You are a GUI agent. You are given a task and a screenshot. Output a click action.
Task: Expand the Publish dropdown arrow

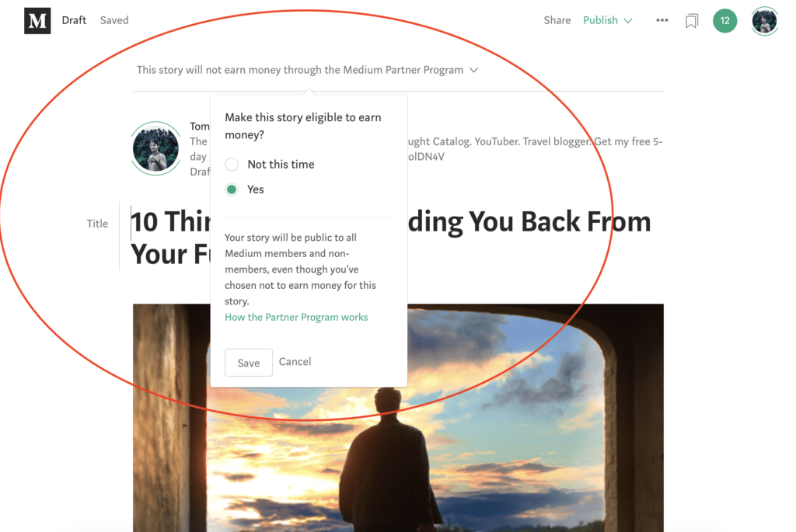pos(628,21)
